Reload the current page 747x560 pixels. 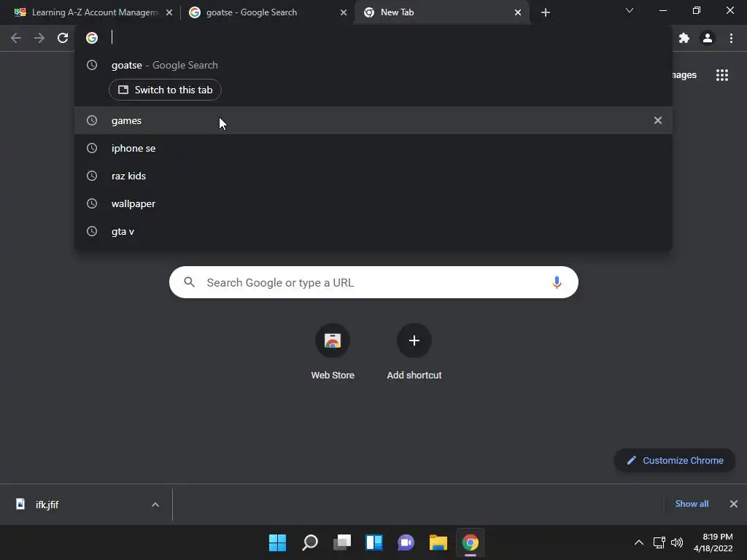(63, 38)
